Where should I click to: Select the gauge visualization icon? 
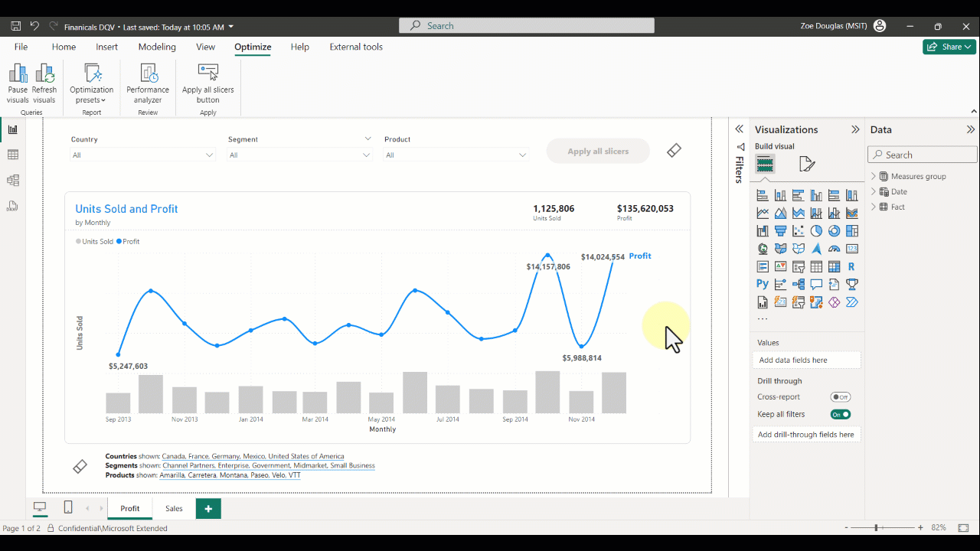[x=834, y=248]
